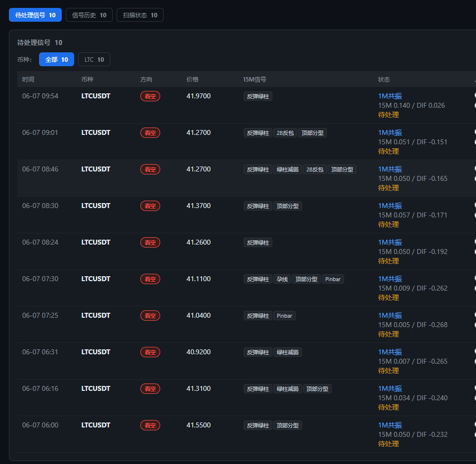Select 15M 0.057 / DIF -0.171 text
Viewport: 476px width, 464px height.
coord(413,215)
